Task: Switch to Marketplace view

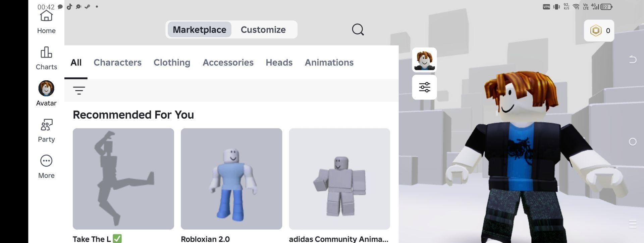Action: 199,30
